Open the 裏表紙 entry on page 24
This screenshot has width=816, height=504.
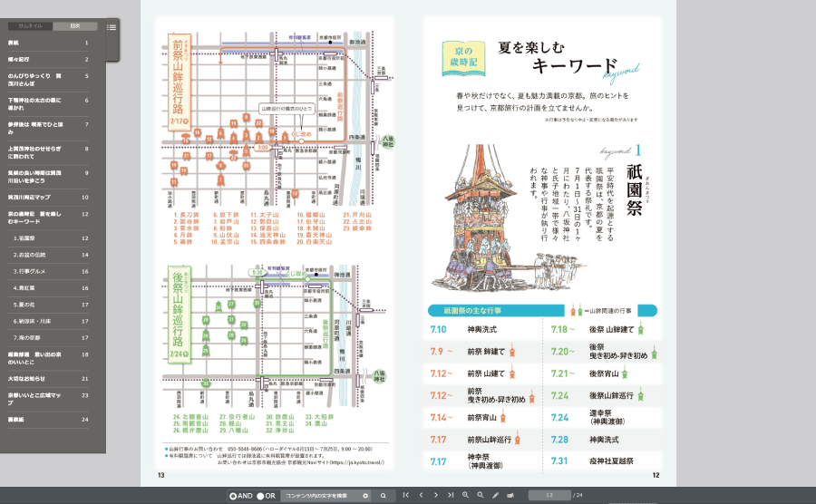coord(48,419)
